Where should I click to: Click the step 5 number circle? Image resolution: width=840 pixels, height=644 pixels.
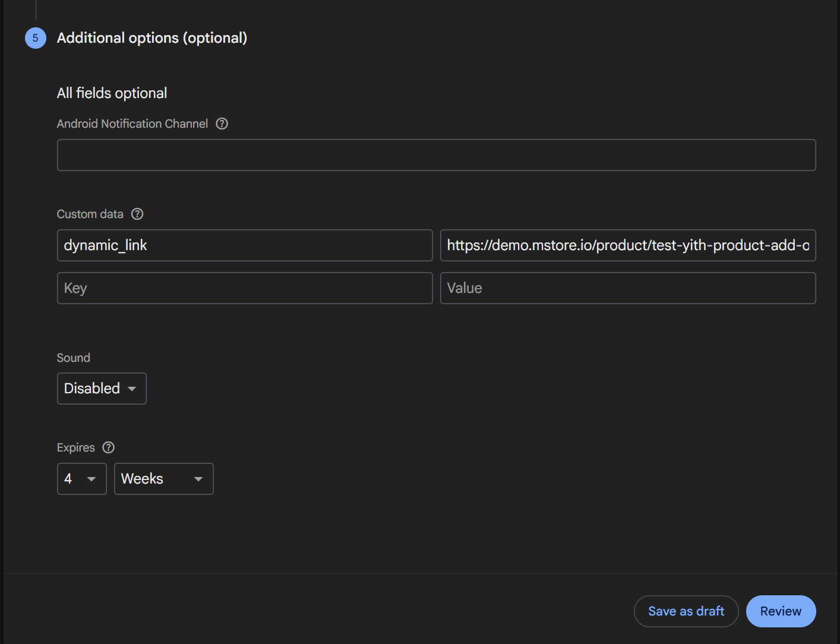[35, 38]
